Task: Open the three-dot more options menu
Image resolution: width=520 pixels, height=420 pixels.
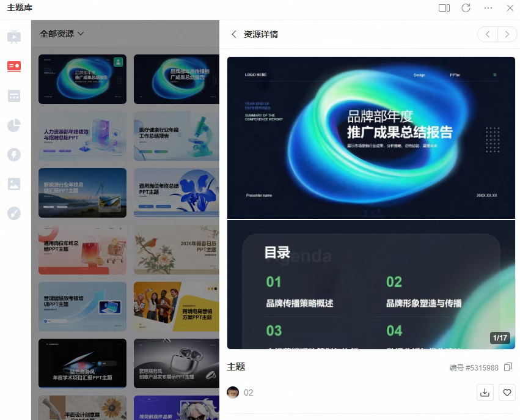Action: point(488,8)
